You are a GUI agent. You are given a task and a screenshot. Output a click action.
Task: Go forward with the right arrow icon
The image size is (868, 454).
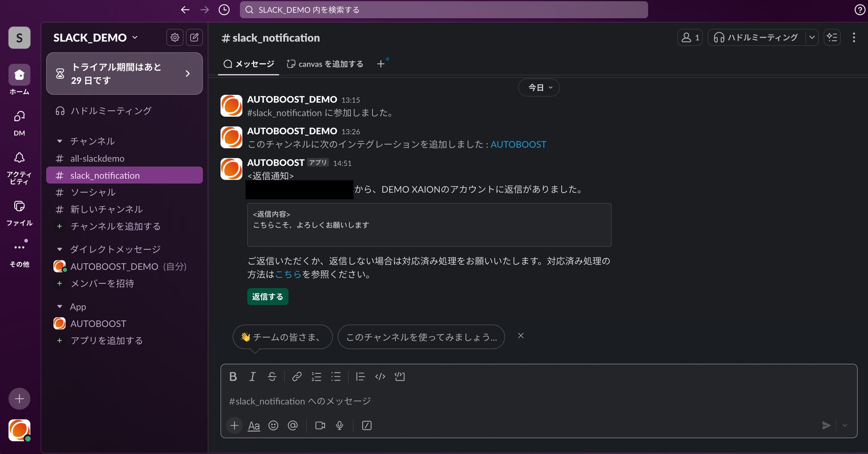(205, 10)
